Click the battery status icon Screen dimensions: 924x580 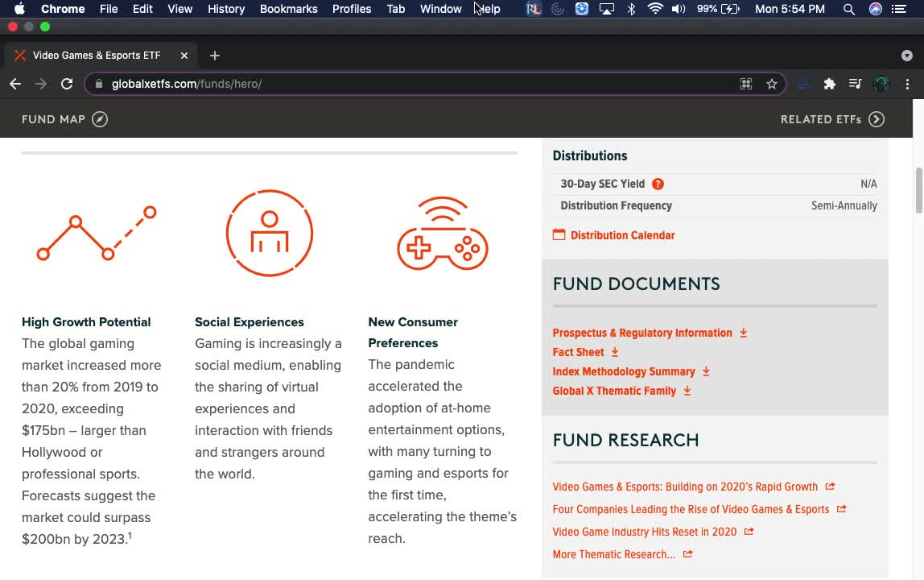(x=730, y=9)
